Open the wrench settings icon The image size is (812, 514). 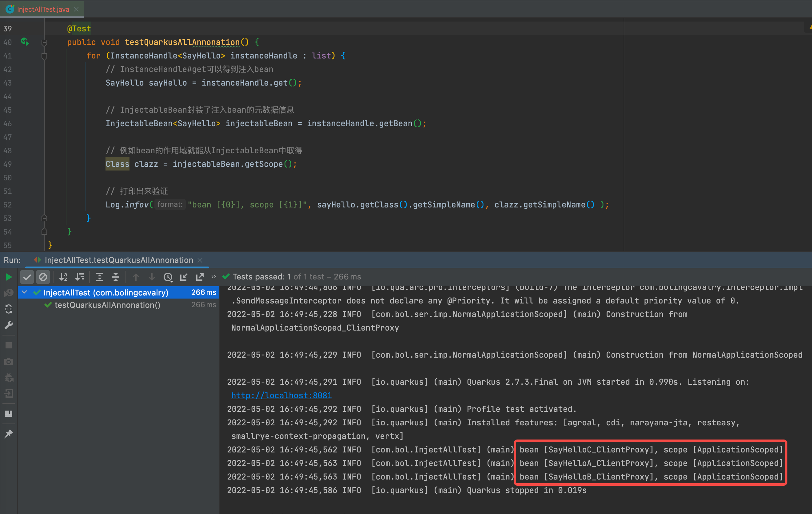pyautogui.click(x=9, y=325)
